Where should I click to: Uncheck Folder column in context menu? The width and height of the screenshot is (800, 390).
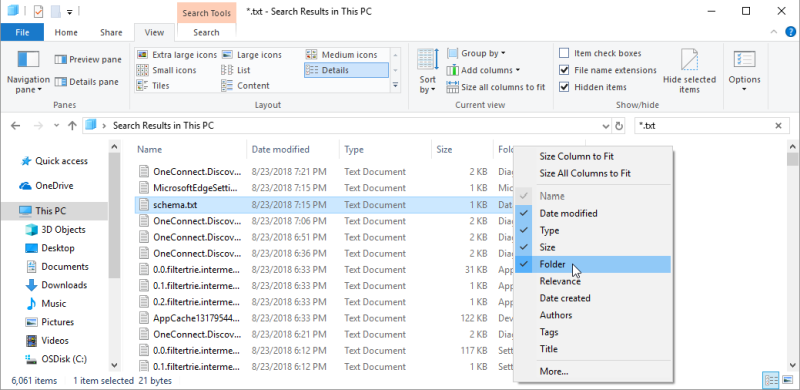pos(593,264)
